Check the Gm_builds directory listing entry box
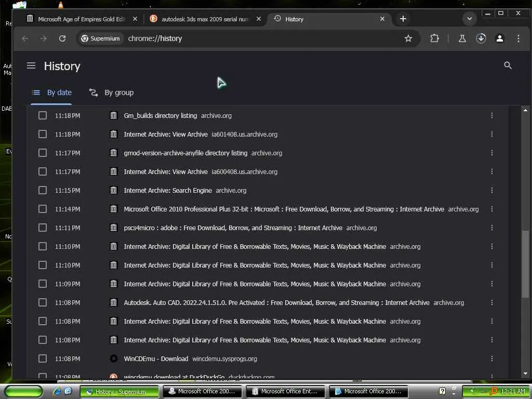 click(43, 115)
